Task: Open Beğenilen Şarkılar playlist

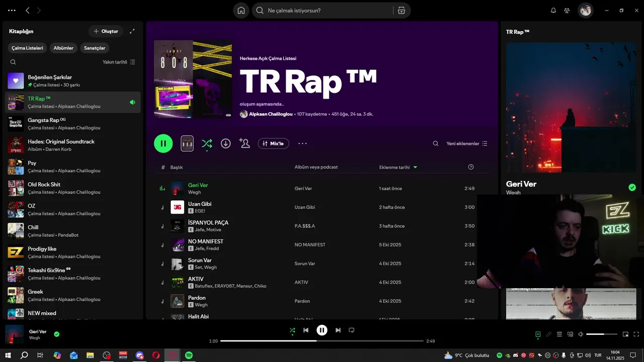Action: (73, 81)
